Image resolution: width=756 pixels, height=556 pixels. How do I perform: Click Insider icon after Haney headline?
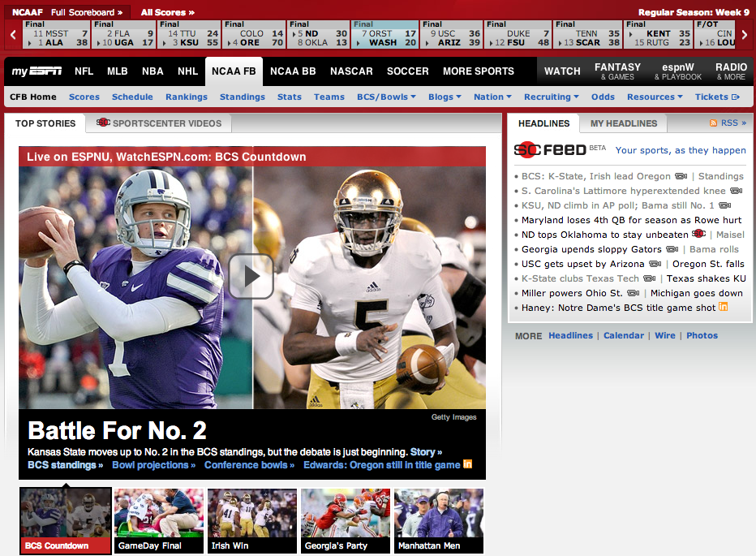point(724,307)
